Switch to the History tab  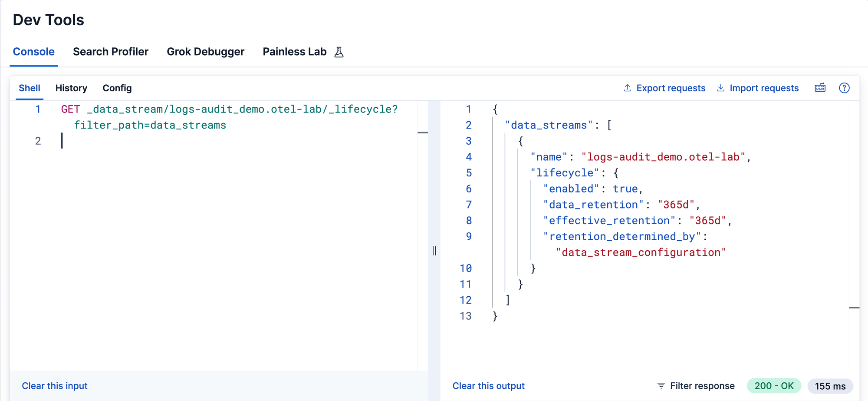tap(71, 88)
